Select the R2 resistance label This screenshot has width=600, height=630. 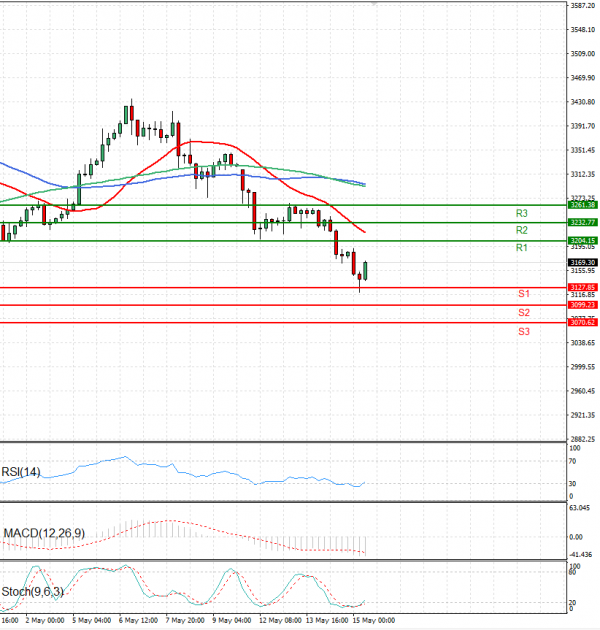[522, 230]
